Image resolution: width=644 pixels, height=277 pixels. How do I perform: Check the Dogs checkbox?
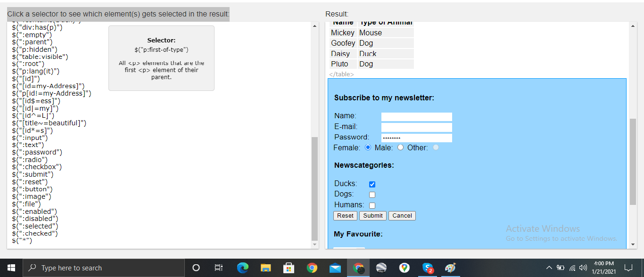coord(372,195)
